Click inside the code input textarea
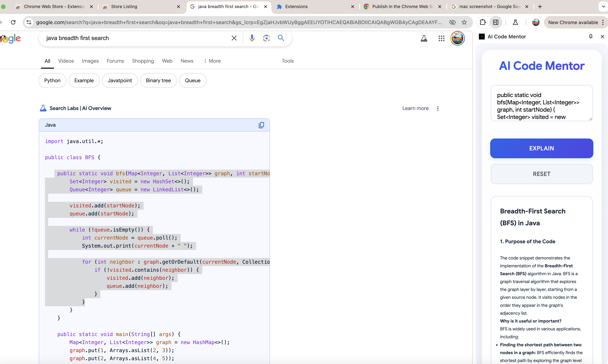Image resolution: width=608 pixels, height=364 pixels. (x=541, y=103)
